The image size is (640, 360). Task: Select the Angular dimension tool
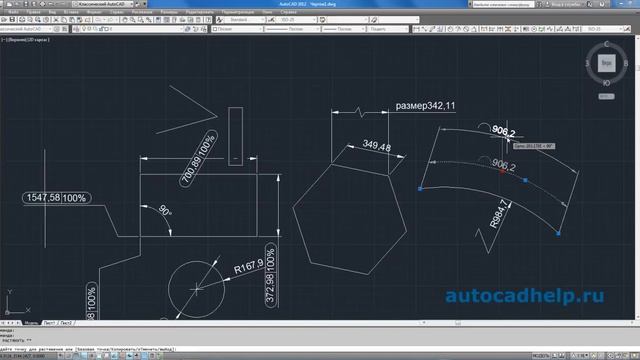click(473, 29)
